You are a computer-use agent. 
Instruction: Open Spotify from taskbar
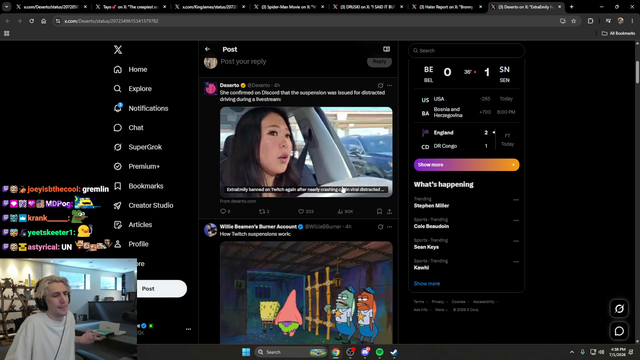[x=379, y=352]
